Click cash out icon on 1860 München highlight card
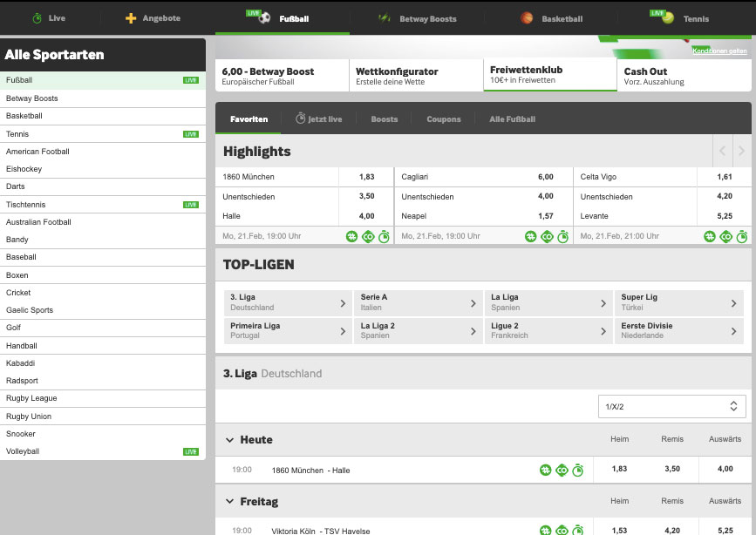 pyautogui.click(x=368, y=237)
